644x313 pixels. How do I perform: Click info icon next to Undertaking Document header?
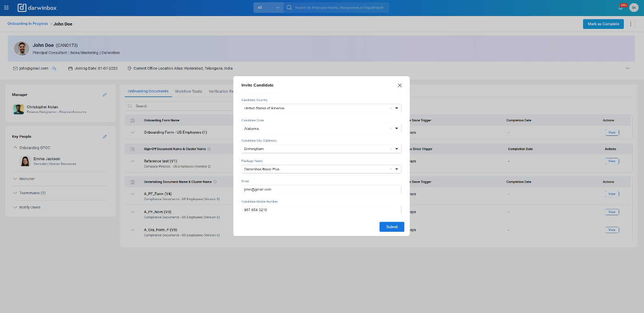click(215, 182)
